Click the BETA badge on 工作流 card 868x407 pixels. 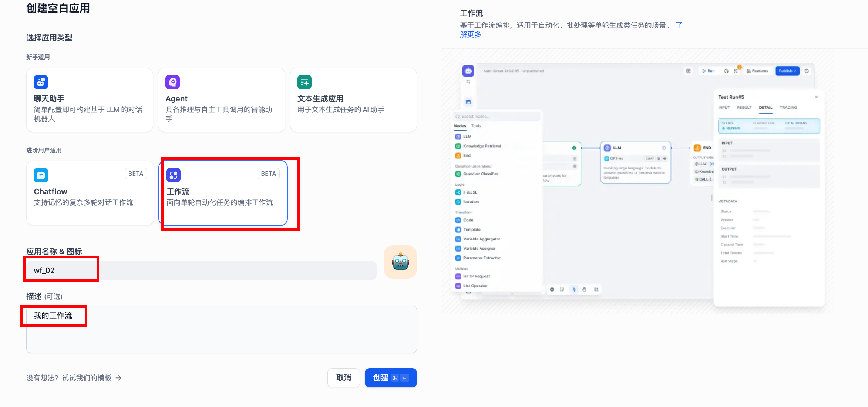(x=269, y=174)
